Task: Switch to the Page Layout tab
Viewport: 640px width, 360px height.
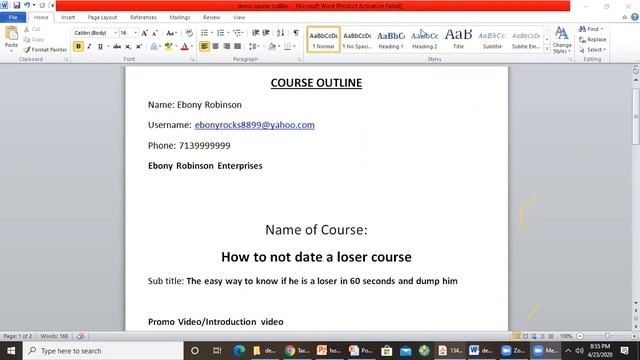Action: pos(102,18)
